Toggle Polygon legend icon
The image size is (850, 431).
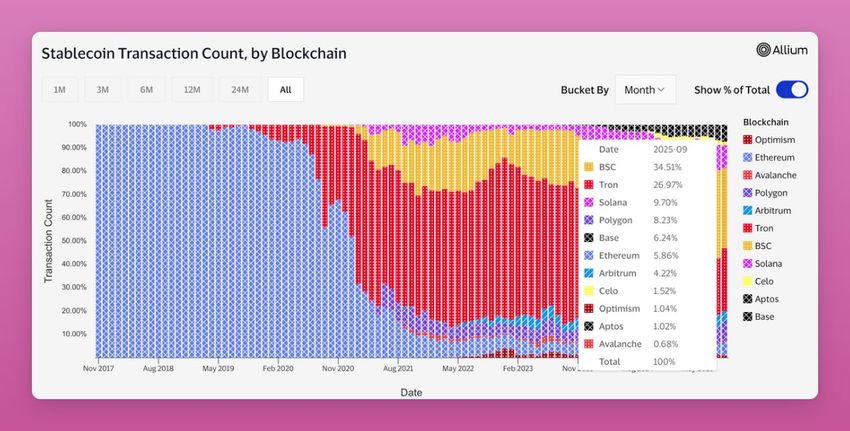coord(748,193)
